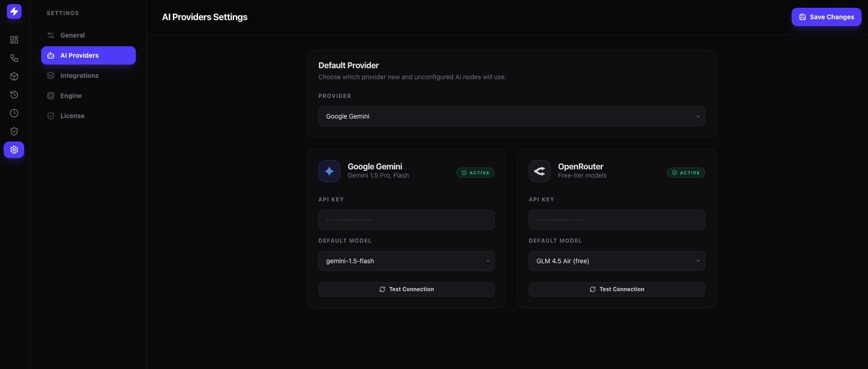Focus the Google Gemini API key field
The image size is (868, 369).
pos(407,220)
